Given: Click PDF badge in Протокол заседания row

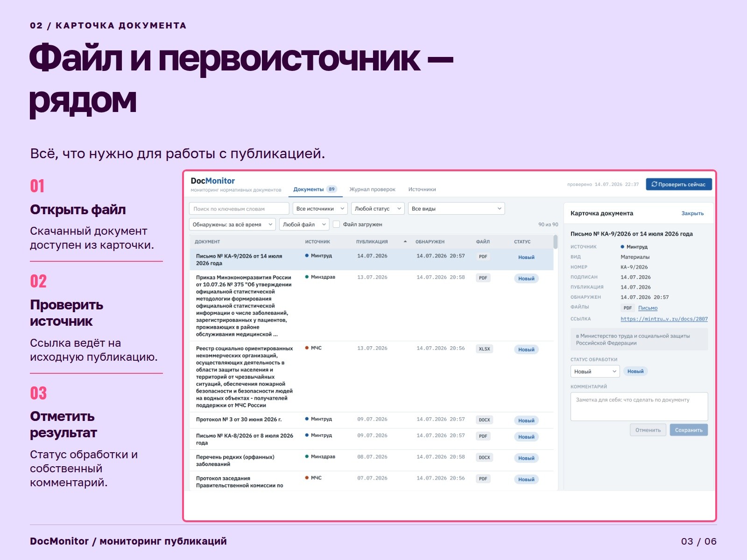Looking at the screenshot, I should (483, 479).
